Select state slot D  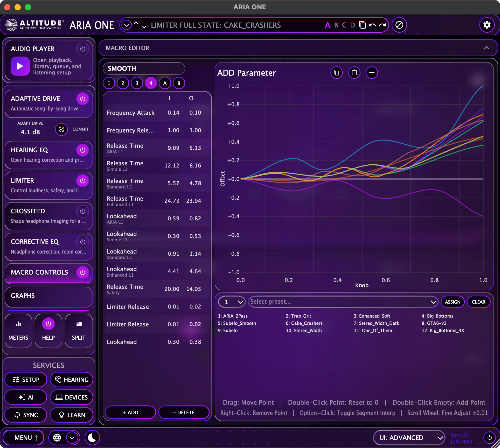tap(352, 25)
